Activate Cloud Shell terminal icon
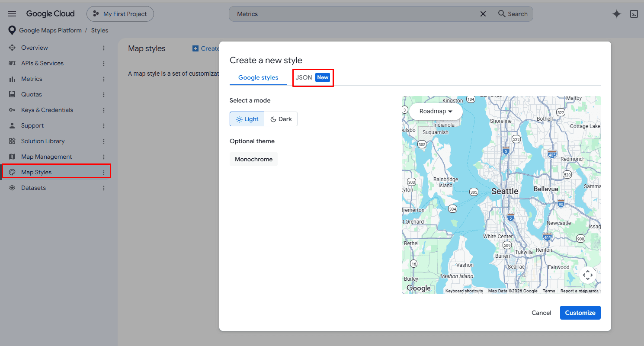This screenshot has height=346, width=644. point(634,14)
